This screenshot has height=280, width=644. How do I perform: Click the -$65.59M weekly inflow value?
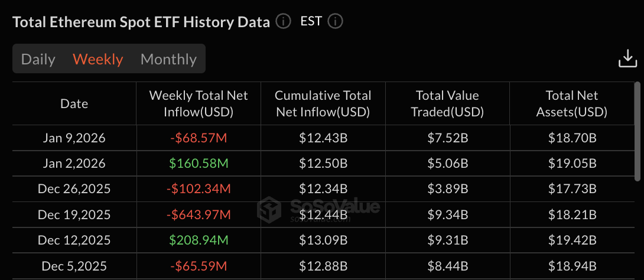coord(199,266)
